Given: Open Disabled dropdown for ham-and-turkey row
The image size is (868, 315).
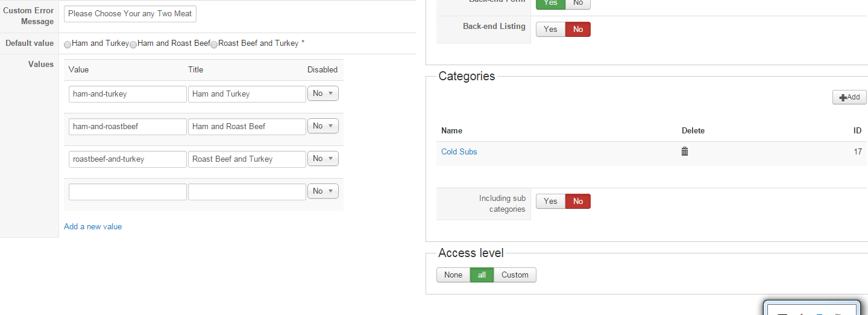Looking at the screenshot, I should pyautogui.click(x=323, y=94).
